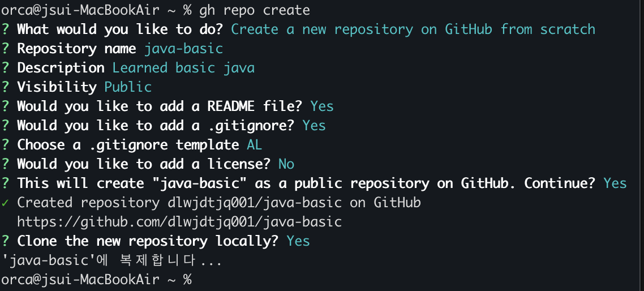Click 'Choose a .gitignore template' prompt text
Image resolution: width=644 pixels, height=291 pixels.
point(128,145)
